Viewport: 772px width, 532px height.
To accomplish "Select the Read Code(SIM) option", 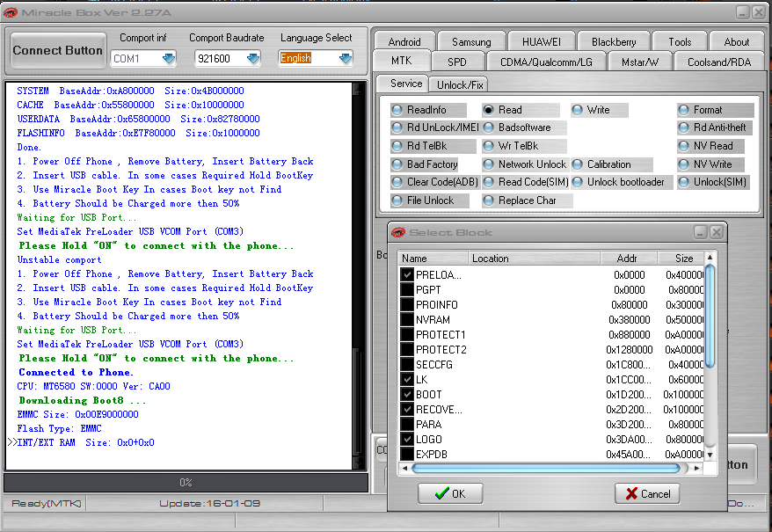I will coord(525,182).
